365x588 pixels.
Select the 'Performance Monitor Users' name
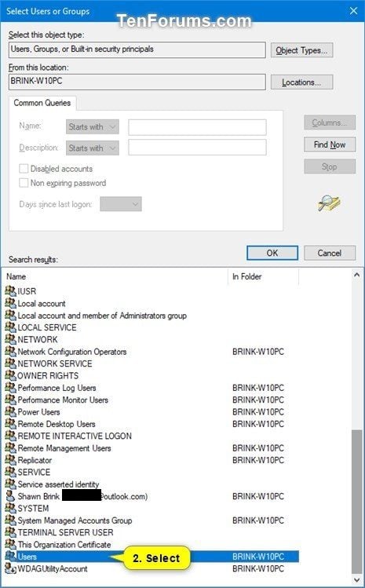pyautogui.click(x=63, y=400)
